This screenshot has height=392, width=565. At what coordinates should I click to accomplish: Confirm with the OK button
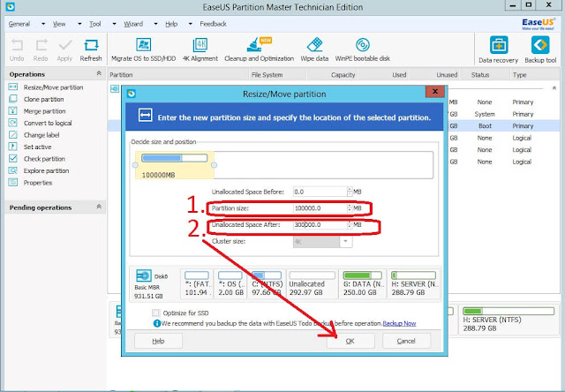350,341
